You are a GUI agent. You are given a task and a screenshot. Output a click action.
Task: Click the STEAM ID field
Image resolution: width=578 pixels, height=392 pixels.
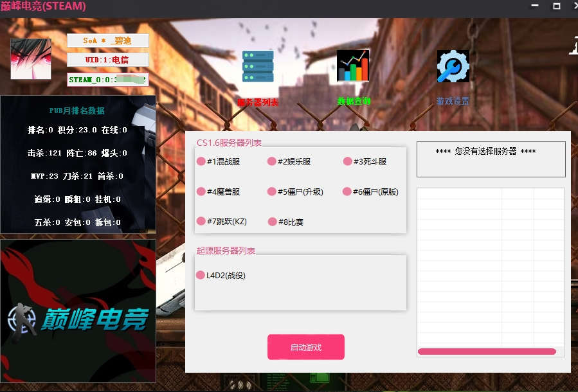[107, 80]
